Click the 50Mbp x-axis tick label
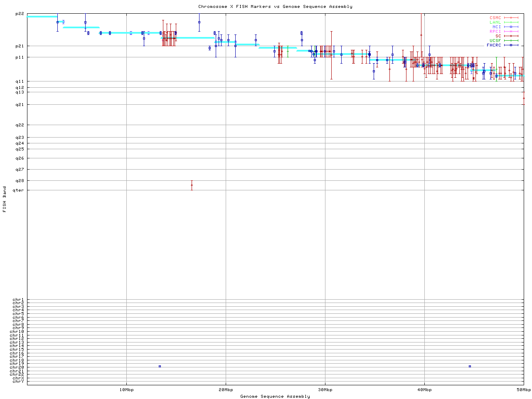 523,390
